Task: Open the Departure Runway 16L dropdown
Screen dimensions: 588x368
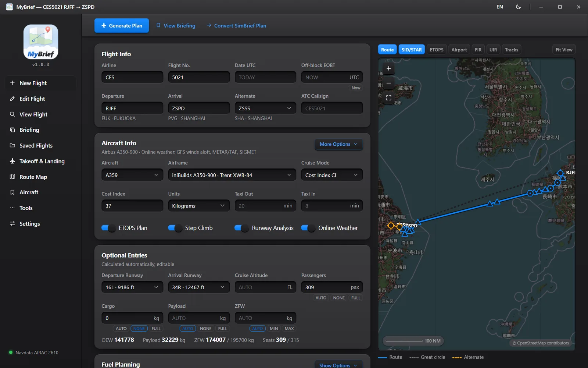Action: coord(132,287)
